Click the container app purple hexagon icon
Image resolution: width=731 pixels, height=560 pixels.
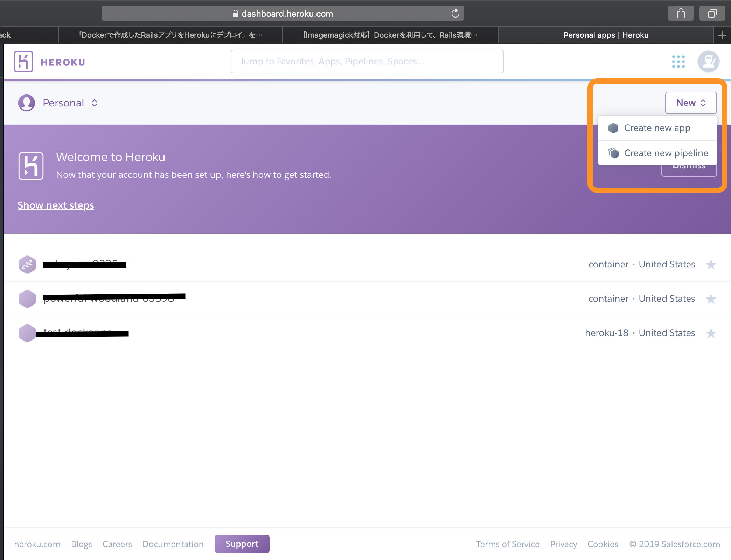27,297
